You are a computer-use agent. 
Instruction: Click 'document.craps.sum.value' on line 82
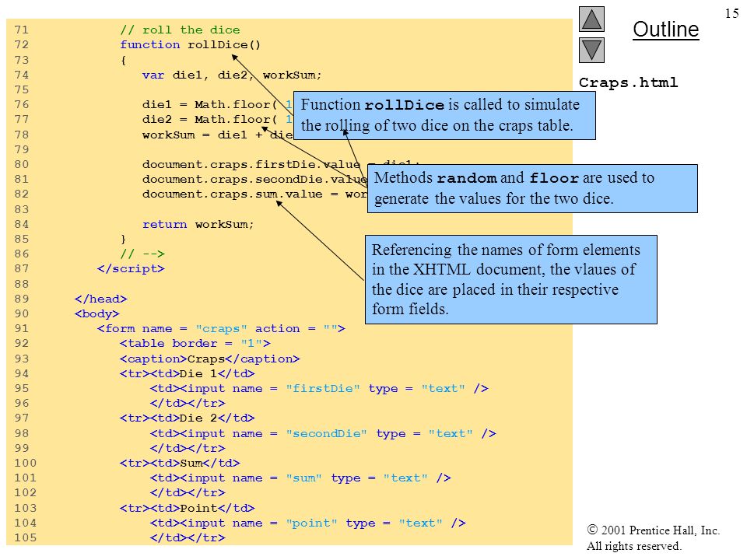pos(232,194)
